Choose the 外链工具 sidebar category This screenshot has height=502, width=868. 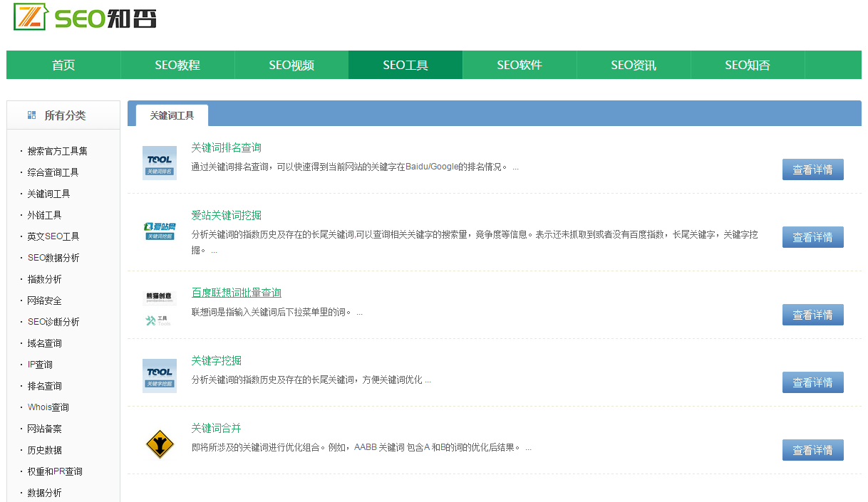(x=45, y=215)
